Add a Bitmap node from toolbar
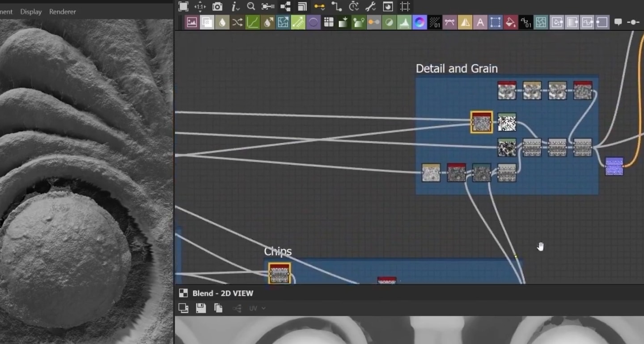Viewport: 644px width, 344px height. [x=192, y=22]
